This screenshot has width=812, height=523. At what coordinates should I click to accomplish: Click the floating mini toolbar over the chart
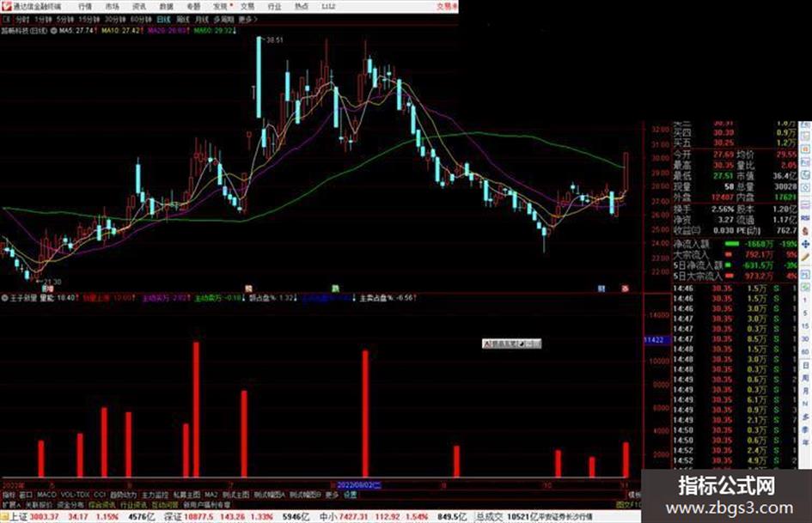coord(511,344)
